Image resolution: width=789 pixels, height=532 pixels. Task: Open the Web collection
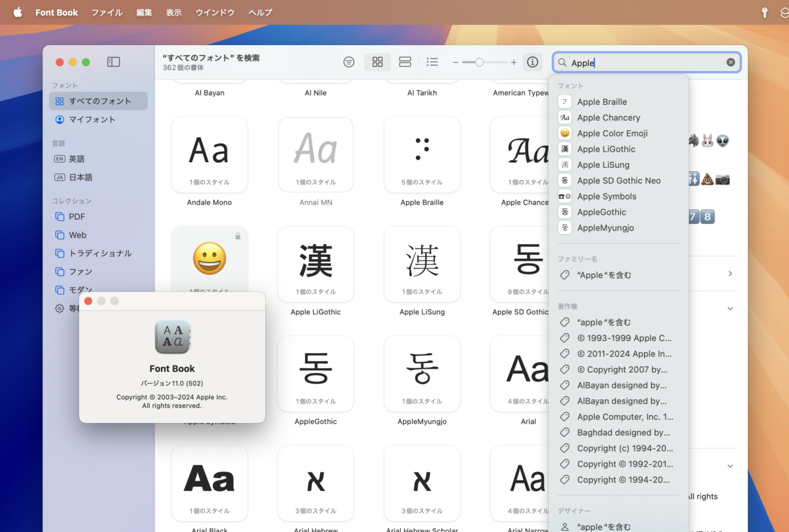coord(98,235)
